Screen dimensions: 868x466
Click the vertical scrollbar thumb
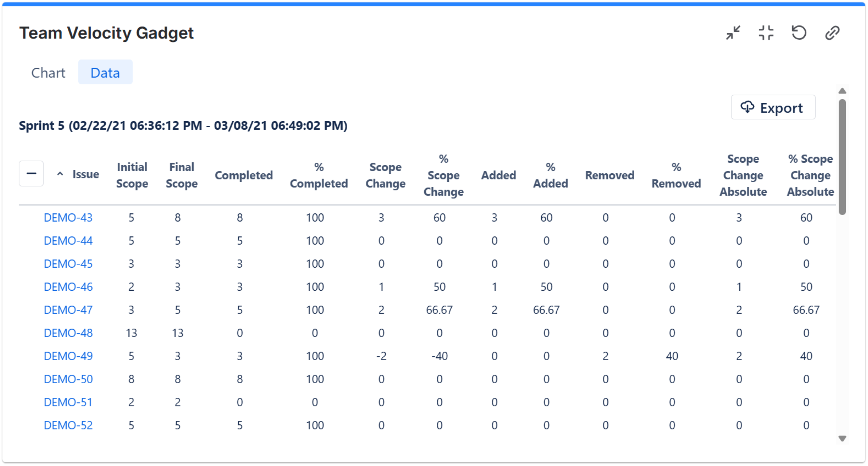point(842,157)
